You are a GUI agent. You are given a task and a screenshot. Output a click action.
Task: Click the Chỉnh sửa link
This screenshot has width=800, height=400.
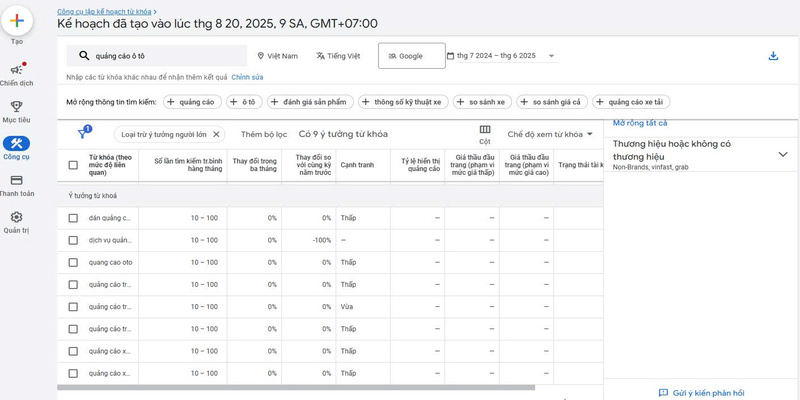pos(247,76)
